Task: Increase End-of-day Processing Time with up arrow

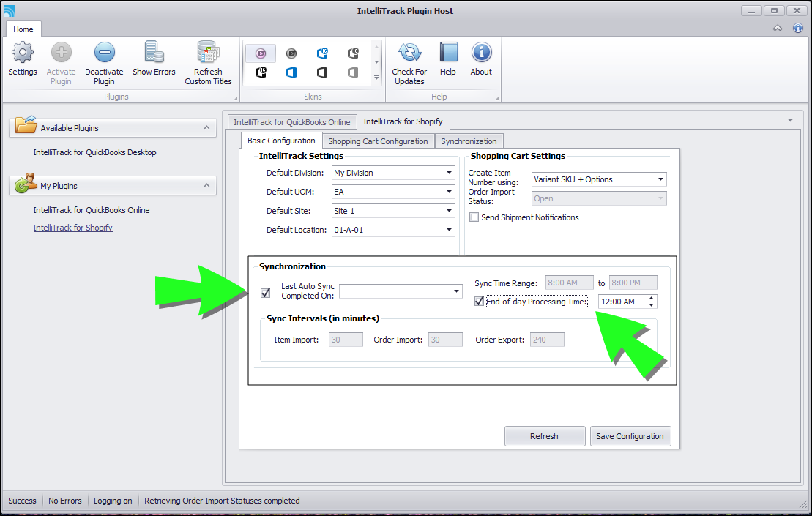Action: (x=652, y=298)
